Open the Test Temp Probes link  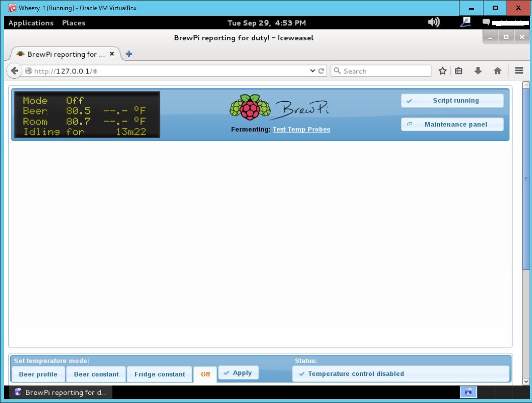click(x=301, y=129)
